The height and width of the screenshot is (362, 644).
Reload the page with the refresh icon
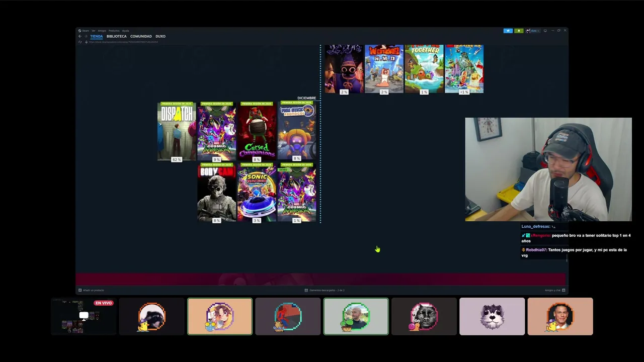click(x=80, y=42)
